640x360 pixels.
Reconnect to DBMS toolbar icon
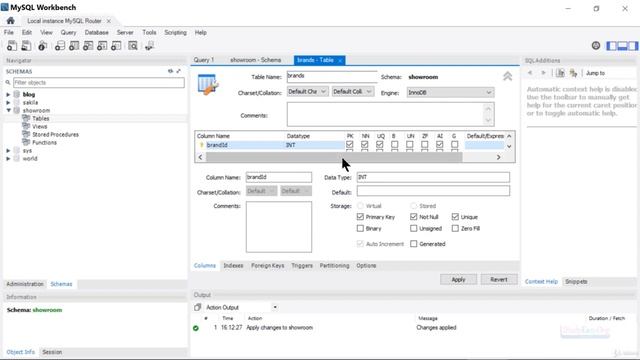(x=149, y=46)
